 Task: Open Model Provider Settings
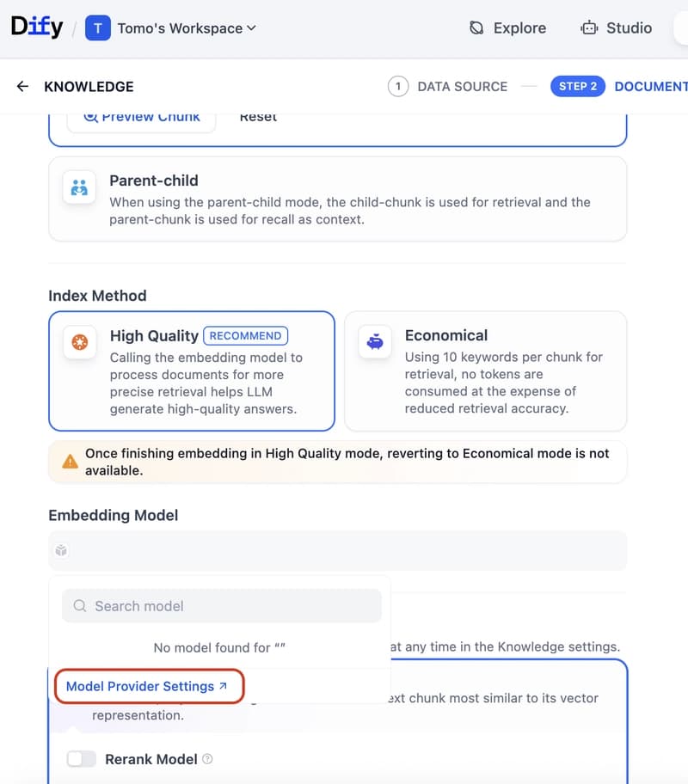(140, 686)
